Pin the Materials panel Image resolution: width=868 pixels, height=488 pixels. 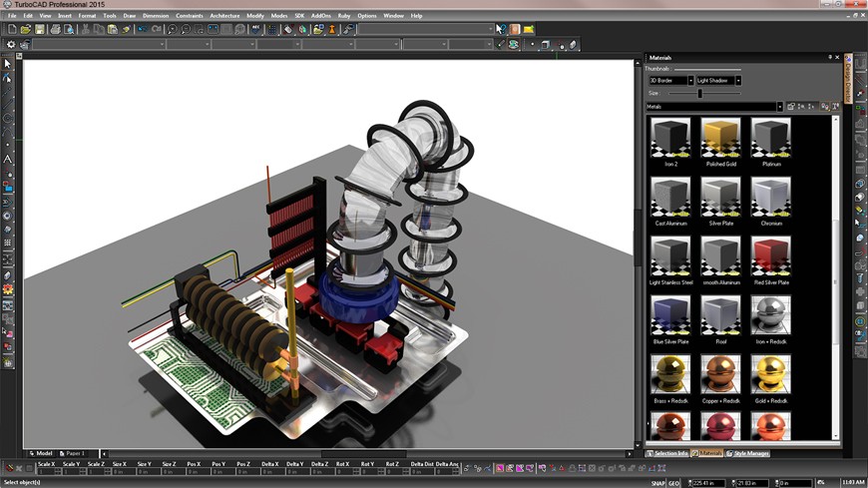point(830,57)
